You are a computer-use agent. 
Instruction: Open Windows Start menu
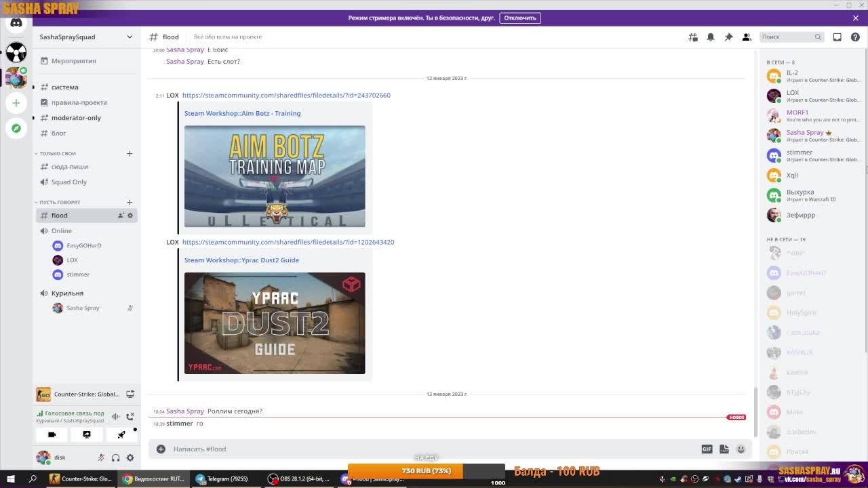(x=11, y=479)
